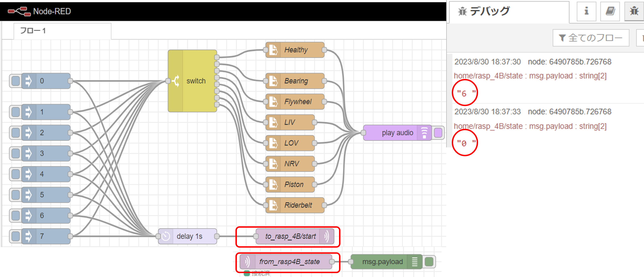Image resolution: width=644 pixels, height=277 pixels.
Task: Toggle the msg.payload debug node output
Action: point(429,261)
